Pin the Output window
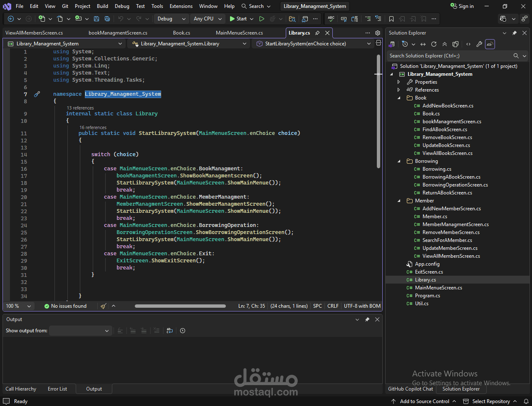This screenshot has height=406, width=532. (367, 319)
